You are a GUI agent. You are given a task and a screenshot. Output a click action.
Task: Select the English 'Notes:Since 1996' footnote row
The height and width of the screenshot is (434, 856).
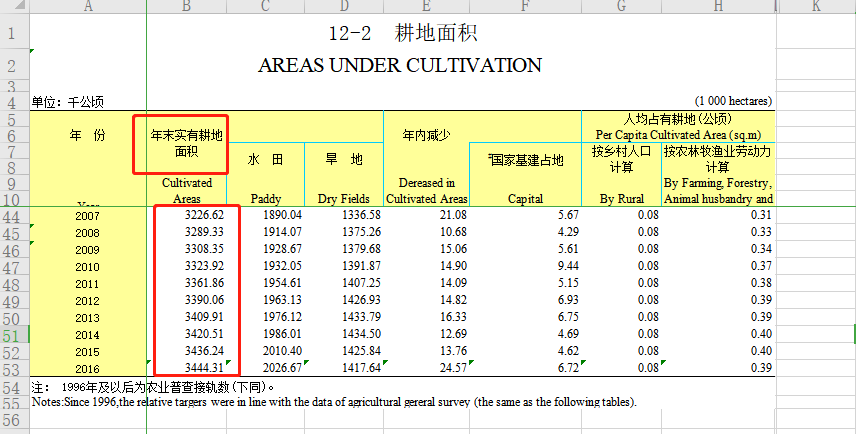click(x=334, y=402)
